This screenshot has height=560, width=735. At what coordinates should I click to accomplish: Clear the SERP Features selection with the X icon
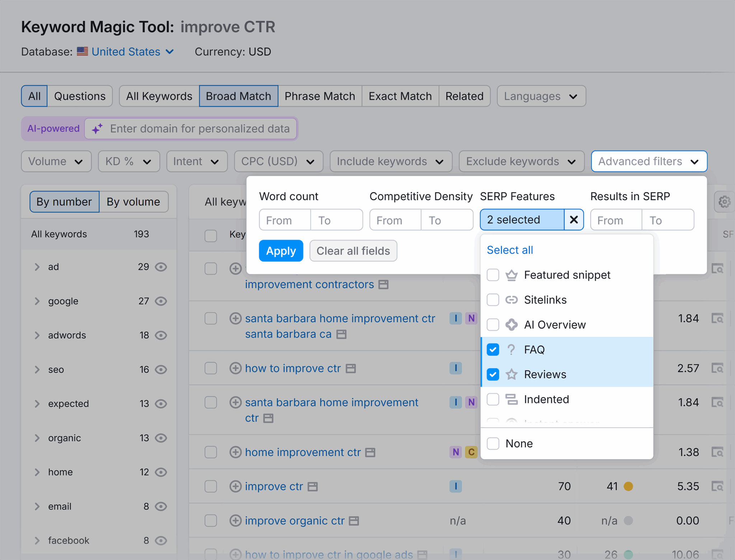click(x=574, y=220)
